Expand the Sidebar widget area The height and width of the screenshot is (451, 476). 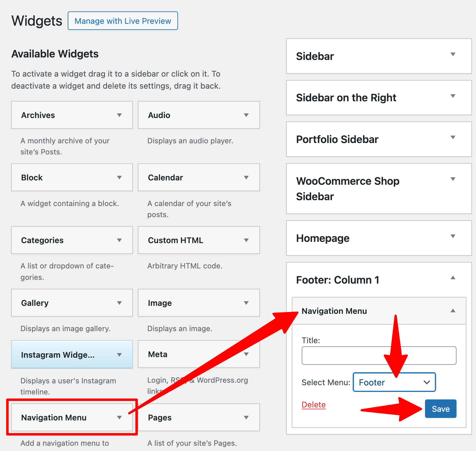pos(453,54)
